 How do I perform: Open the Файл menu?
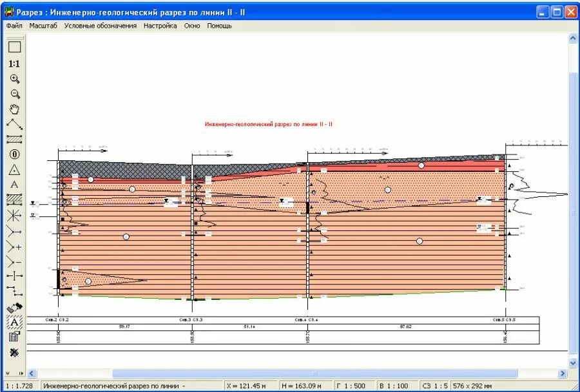pyautogui.click(x=14, y=26)
